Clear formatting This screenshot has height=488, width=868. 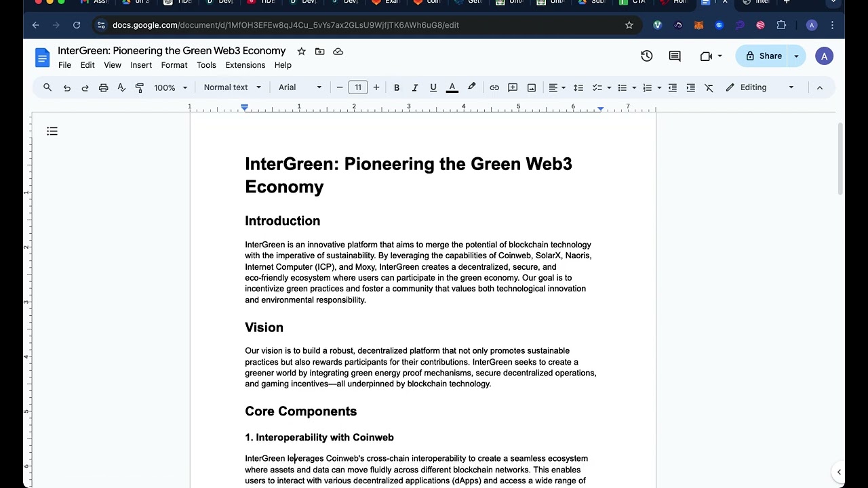pos(709,87)
